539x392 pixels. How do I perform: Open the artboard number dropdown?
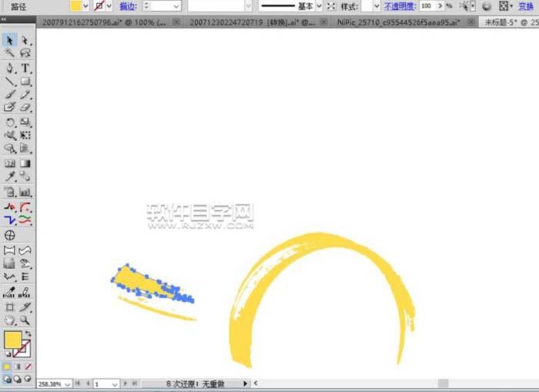coord(115,384)
